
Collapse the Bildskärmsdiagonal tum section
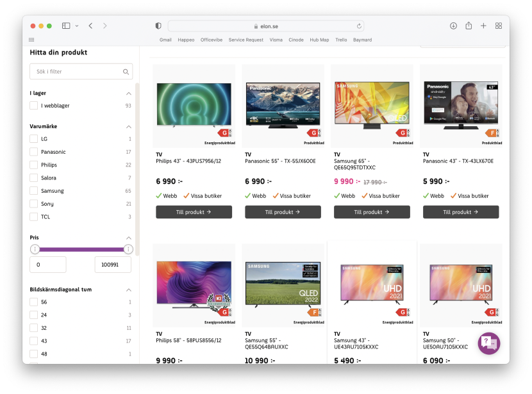click(129, 290)
